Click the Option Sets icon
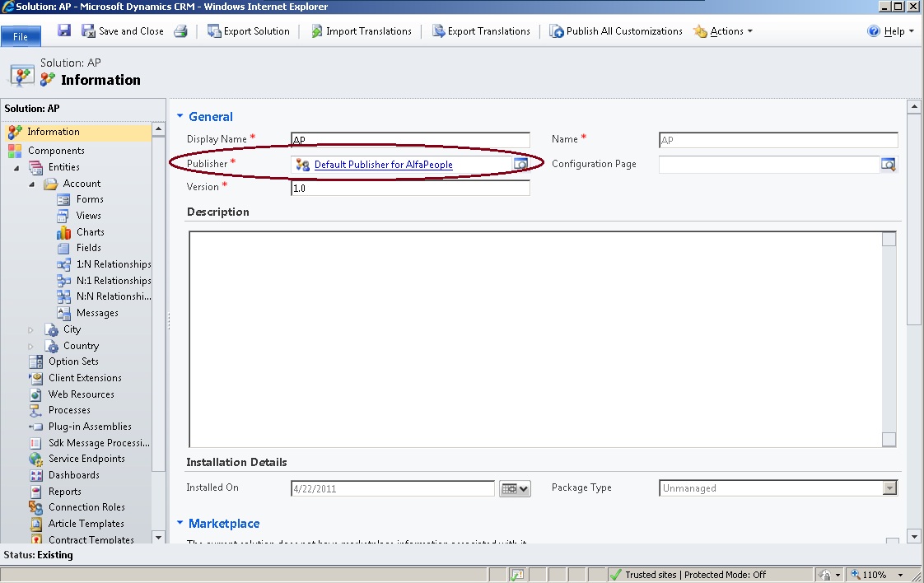This screenshot has height=583, width=924. point(36,361)
